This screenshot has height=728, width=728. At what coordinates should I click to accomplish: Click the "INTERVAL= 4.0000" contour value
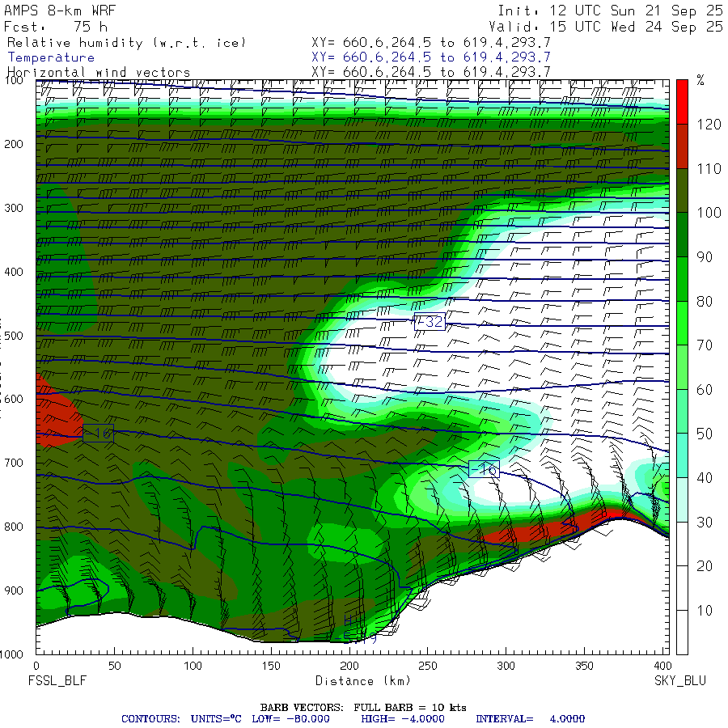(x=530, y=719)
